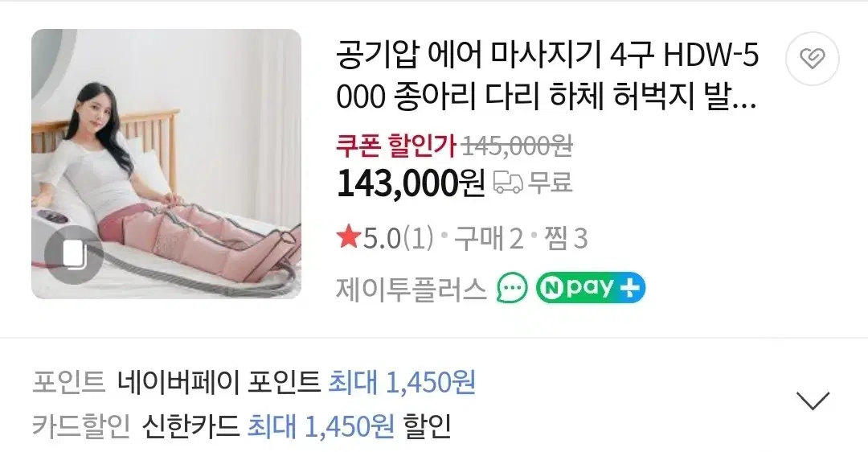868x452 pixels.
Task: Select 신한카드 최대 1,450원 할인 row
Action: pyautogui.click(x=241, y=426)
